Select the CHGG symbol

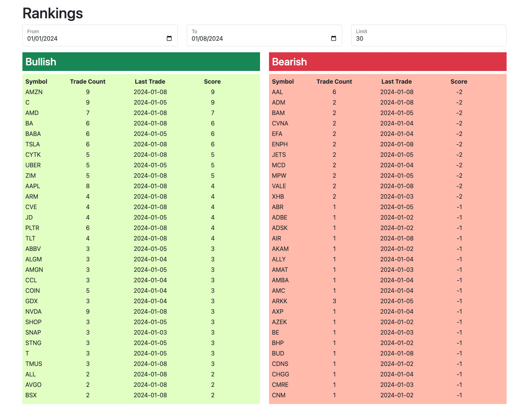coord(281,374)
